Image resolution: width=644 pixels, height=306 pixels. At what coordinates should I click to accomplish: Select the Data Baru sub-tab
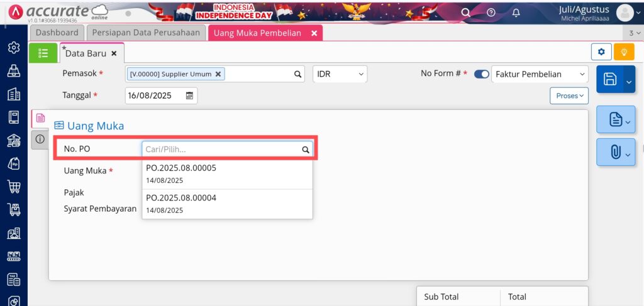click(86, 53)
